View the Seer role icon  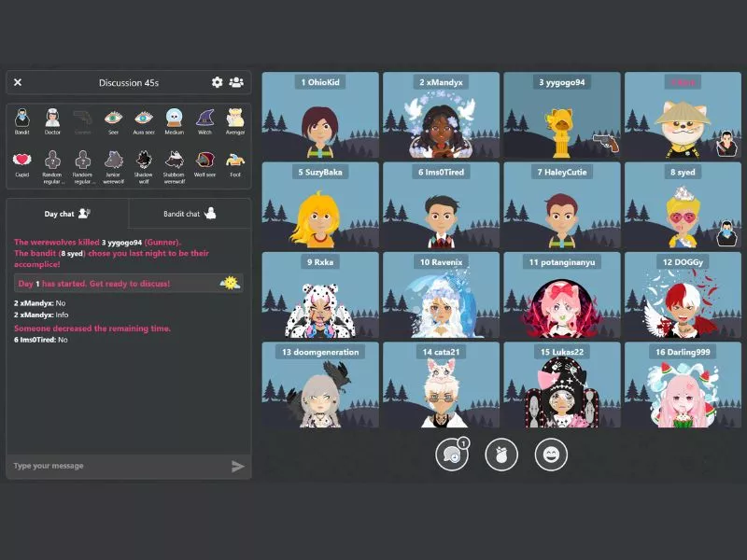113,118
